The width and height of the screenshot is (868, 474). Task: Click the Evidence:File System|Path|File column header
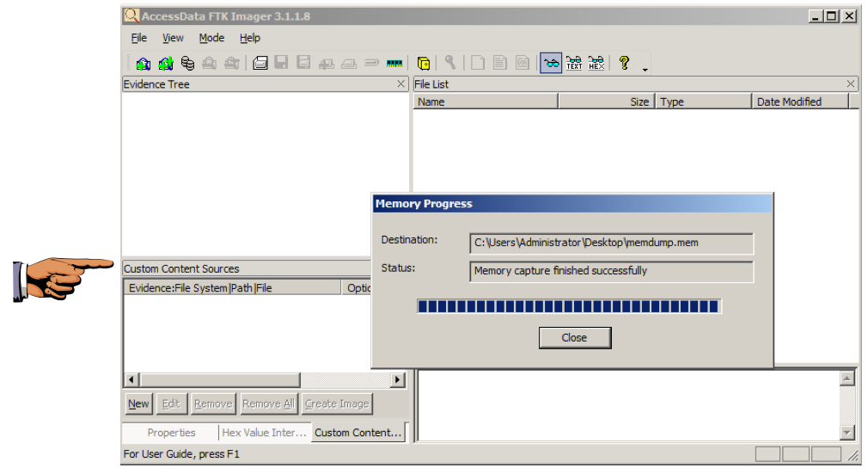[x=232, y=287]
